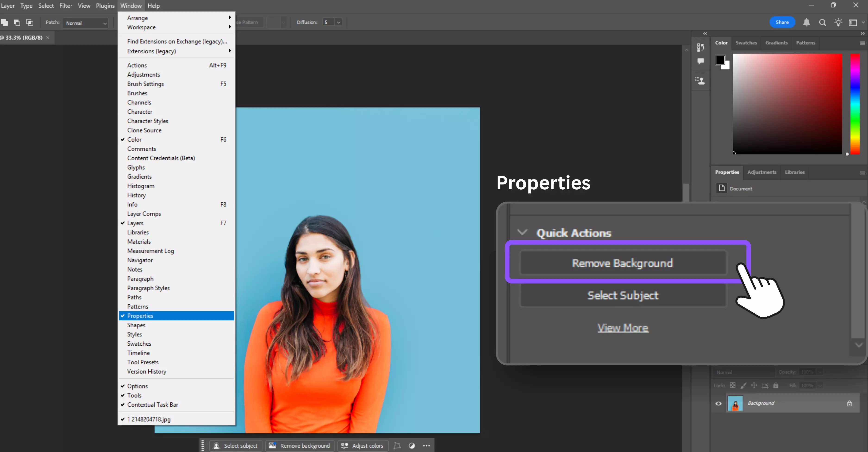
Task: Click the lock icon on Background layer
Action: [849, 403]
